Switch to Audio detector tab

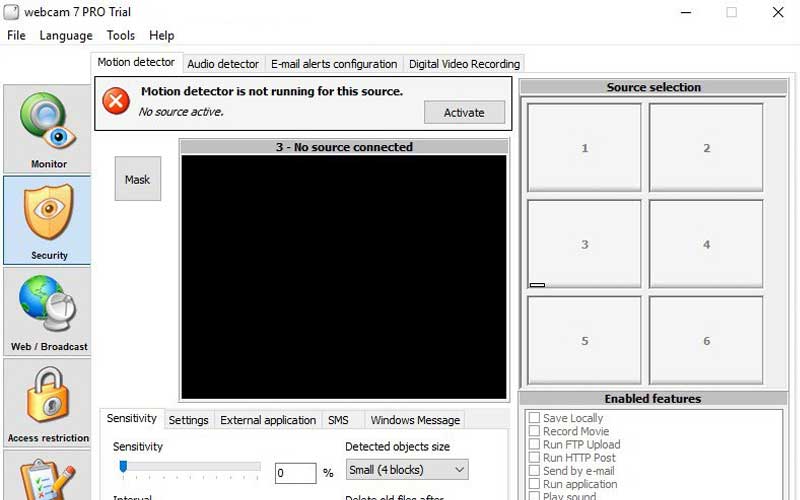point(223,64)
